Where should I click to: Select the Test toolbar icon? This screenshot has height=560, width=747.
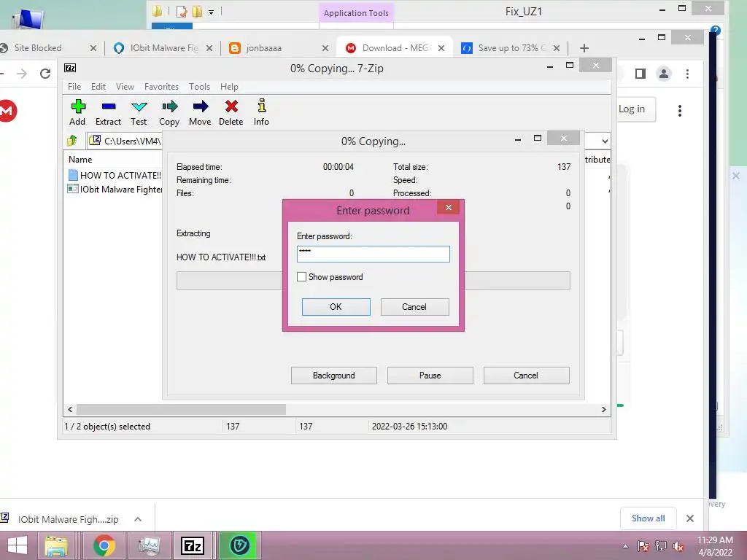click(x=139, y=106)
